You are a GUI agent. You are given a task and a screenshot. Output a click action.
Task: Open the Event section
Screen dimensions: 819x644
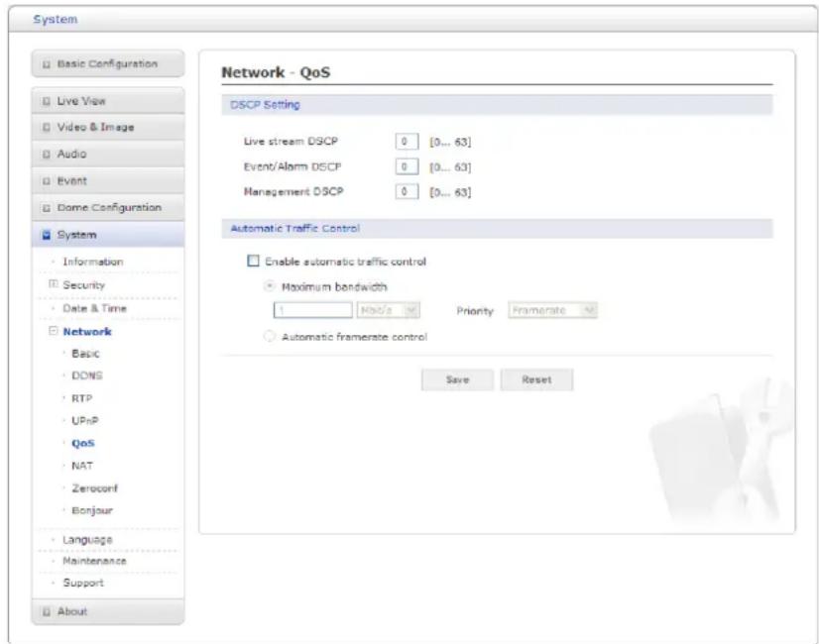coord(108,180)
